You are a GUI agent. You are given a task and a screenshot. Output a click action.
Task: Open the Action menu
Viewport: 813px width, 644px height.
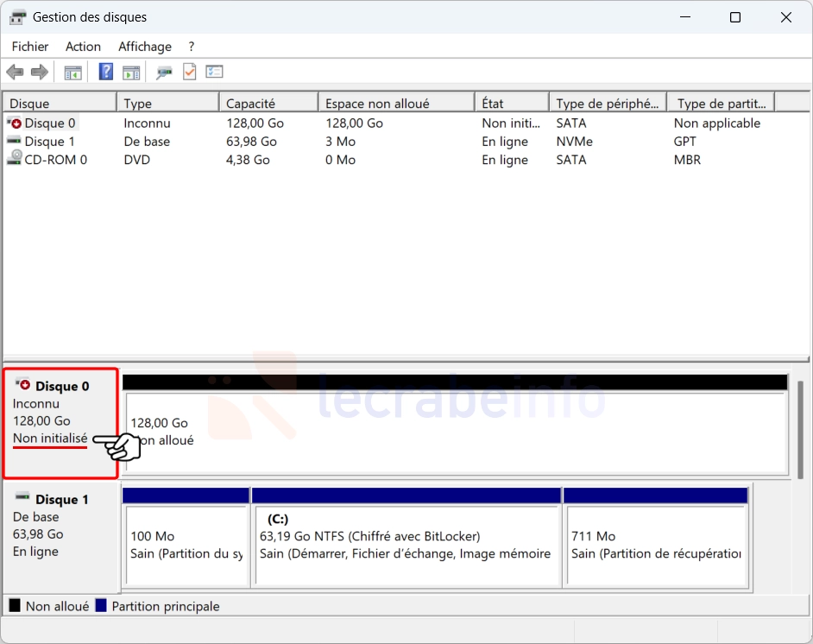pos(83,47)
